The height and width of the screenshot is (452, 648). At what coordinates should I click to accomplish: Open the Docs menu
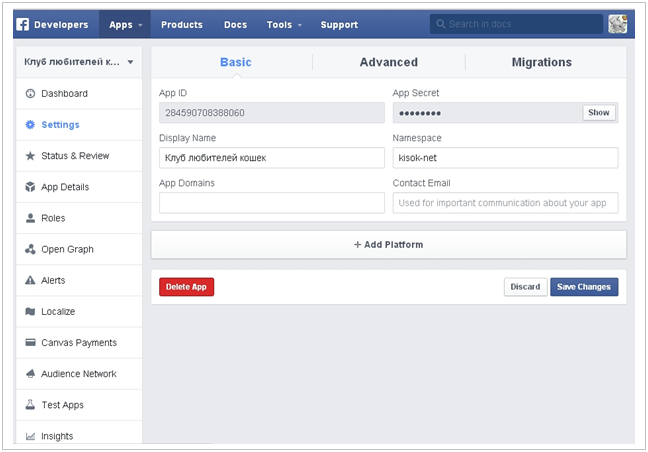pyautogui.click(x=236, y=25)
